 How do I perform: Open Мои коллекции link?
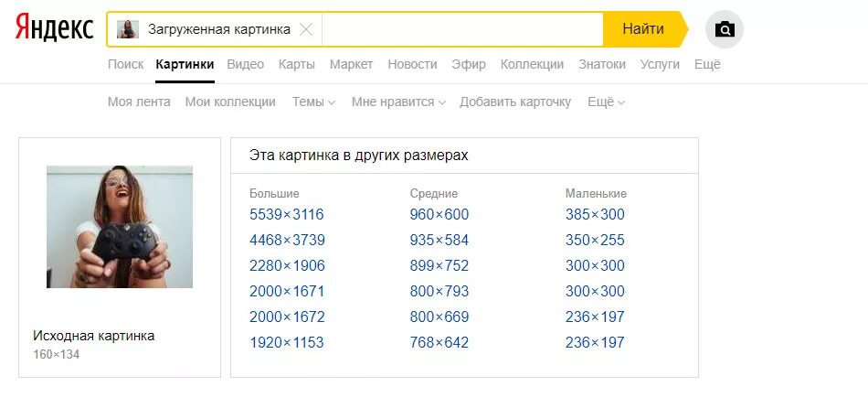[x=230, y=102]
